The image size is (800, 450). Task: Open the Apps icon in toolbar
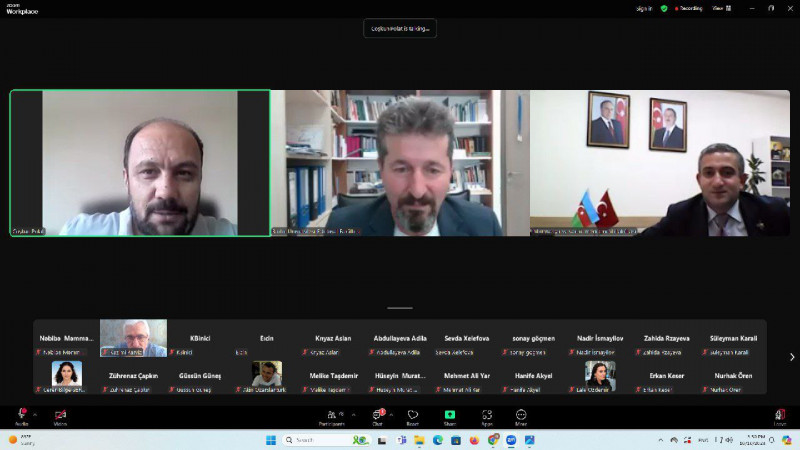click(x=486, y=415)
